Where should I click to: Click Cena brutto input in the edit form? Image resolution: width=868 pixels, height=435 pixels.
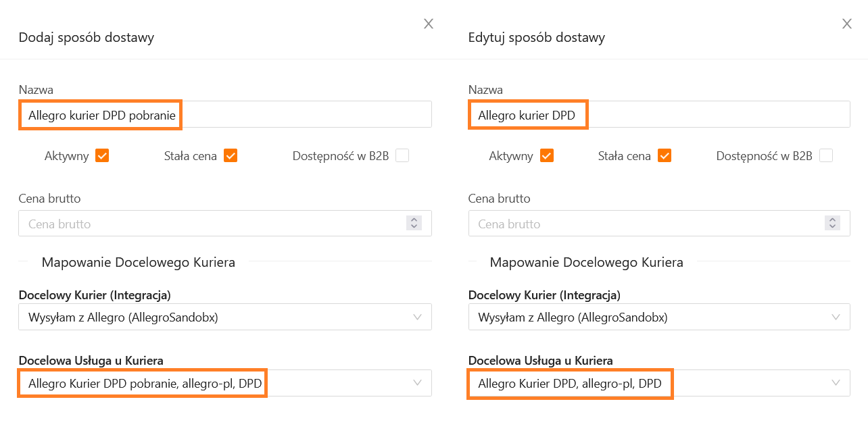(x=642, y=224)
